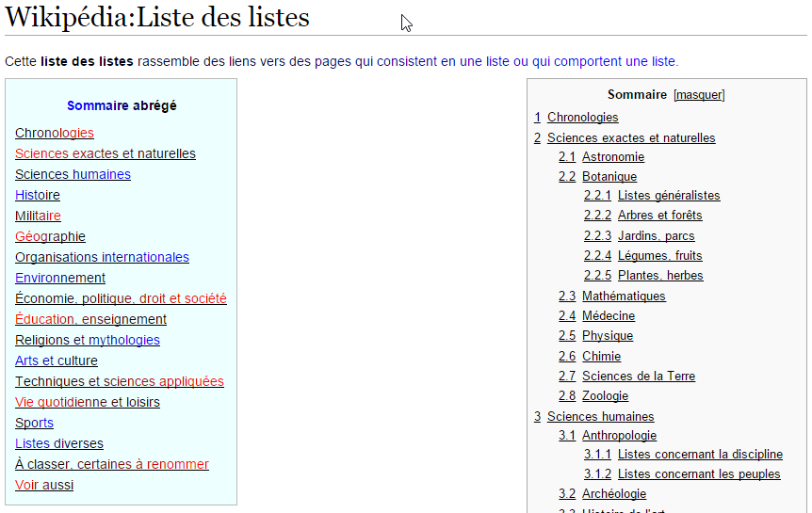Jump to the Voir aussi section
The height and width of the screenshot is (513, 812).
click(44, 485)
